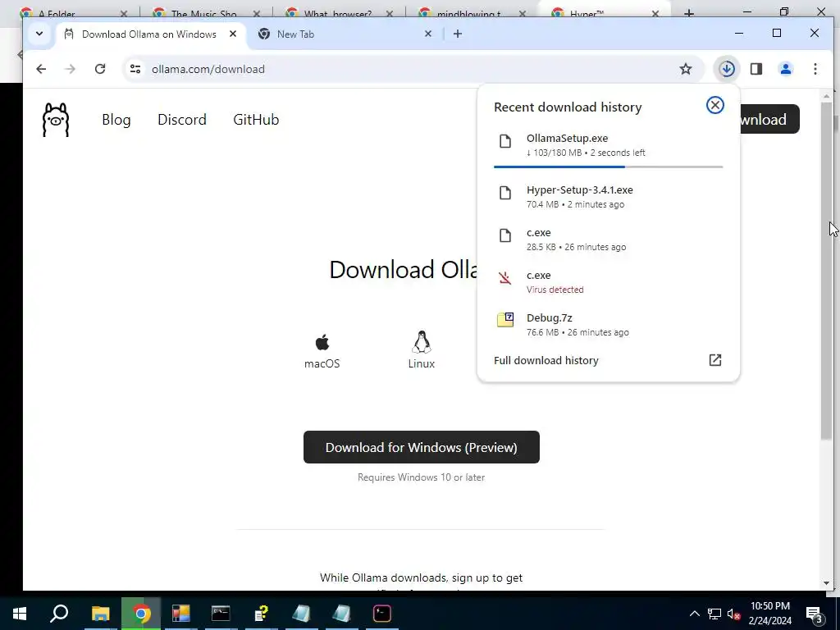Open the Discord link
This screenshot has height=630, width=840.
click(181, 120)
